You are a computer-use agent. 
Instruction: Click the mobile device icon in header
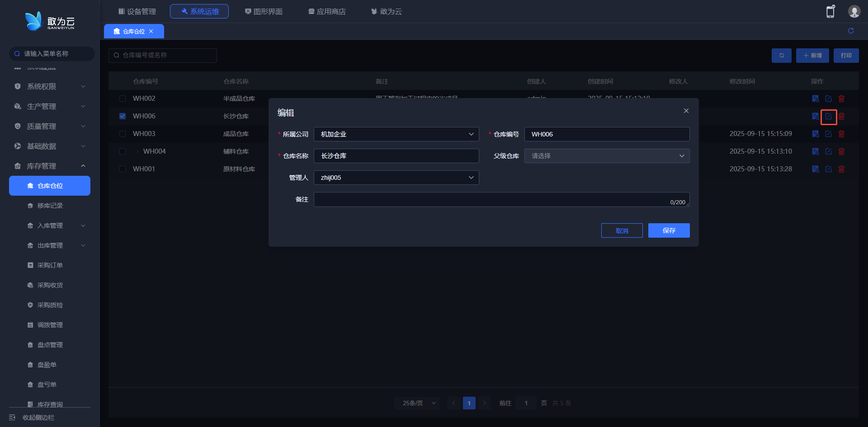(830, 12)
